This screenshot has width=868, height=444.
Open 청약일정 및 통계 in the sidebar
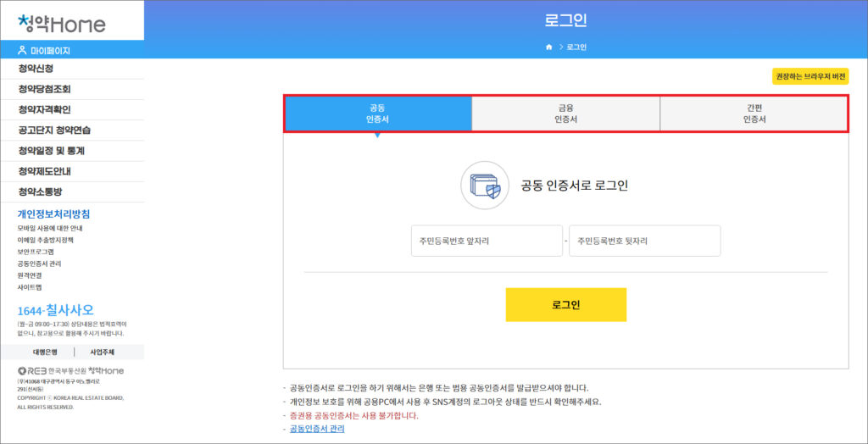pyautogui.click(x=51, y=151)
